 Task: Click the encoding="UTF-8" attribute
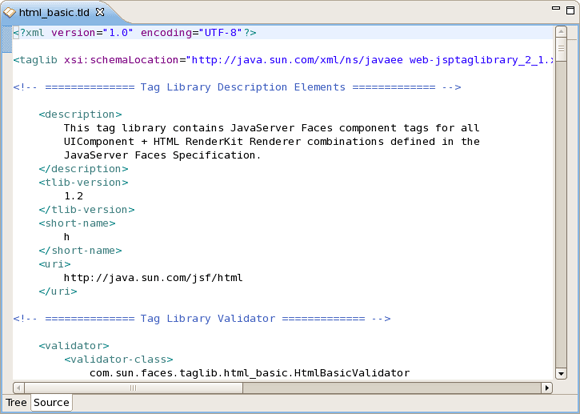tap(191, 33)
